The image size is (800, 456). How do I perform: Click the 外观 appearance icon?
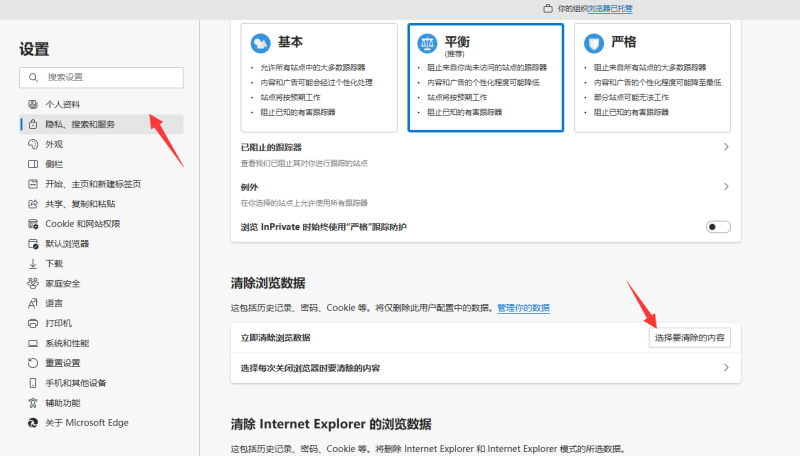coord(33,144)
